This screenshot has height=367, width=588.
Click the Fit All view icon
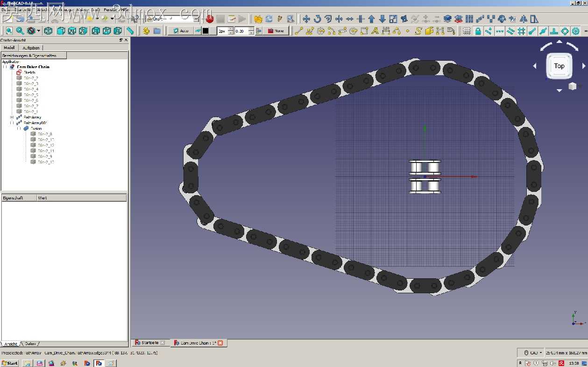coord(9,31)
